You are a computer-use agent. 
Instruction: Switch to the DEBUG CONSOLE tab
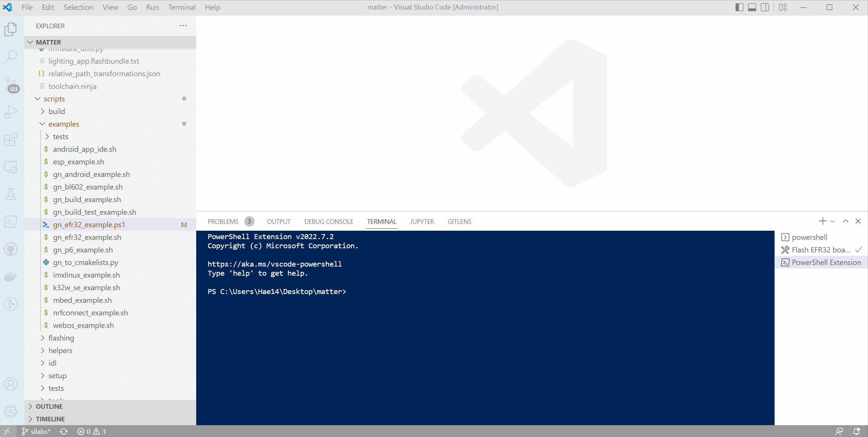pos(329,222)
